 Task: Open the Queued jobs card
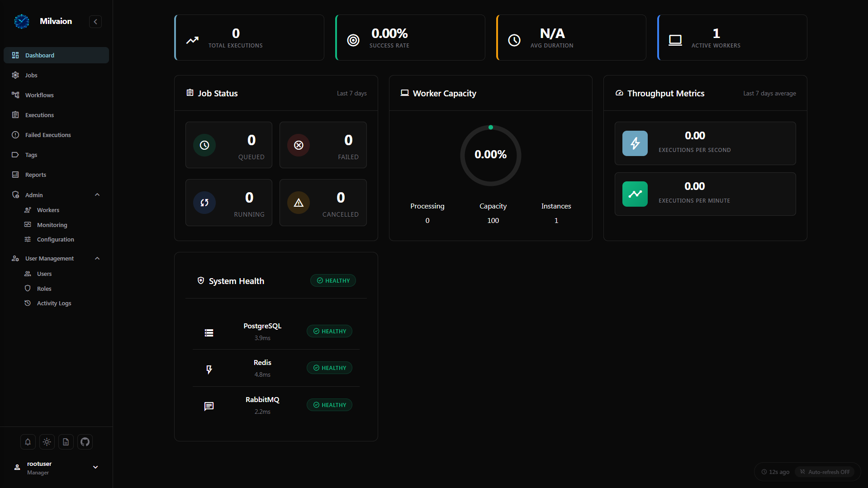click(x=229, y=145)
